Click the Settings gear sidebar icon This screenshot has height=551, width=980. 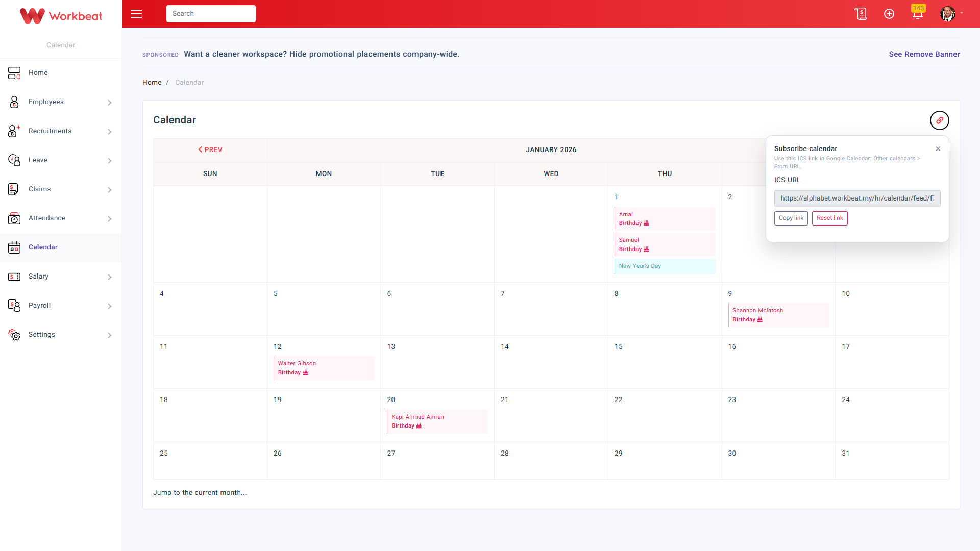pyautogui.click(x=14, y=335)
